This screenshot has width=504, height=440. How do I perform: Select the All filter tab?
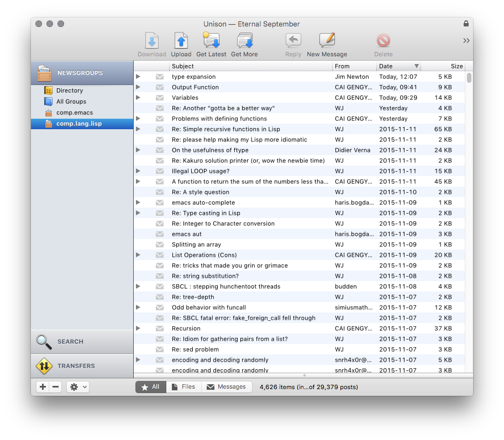150,387
